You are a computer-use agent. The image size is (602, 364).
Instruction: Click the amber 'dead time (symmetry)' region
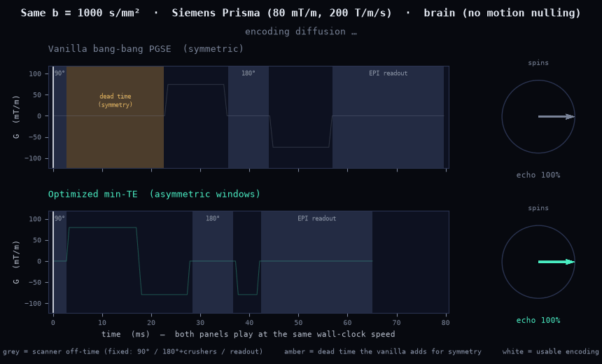pyautogui.click(x=115, y=117)
